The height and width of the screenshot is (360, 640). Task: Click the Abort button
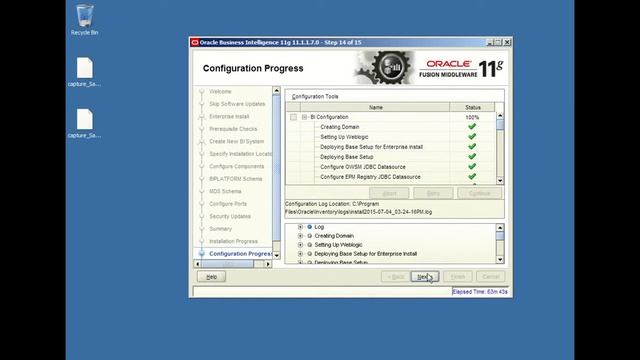click(x=389, y=193)
